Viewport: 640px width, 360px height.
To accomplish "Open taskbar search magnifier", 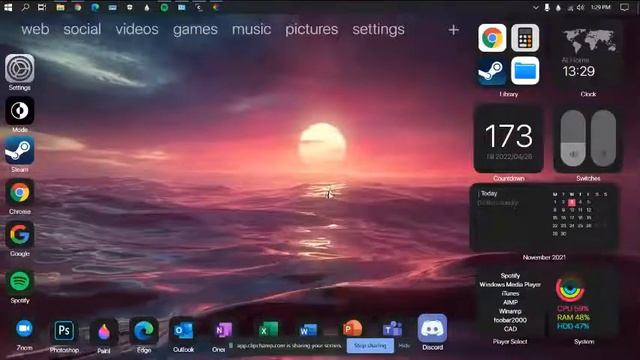I will pyautogui.click(x=25, y=7).
